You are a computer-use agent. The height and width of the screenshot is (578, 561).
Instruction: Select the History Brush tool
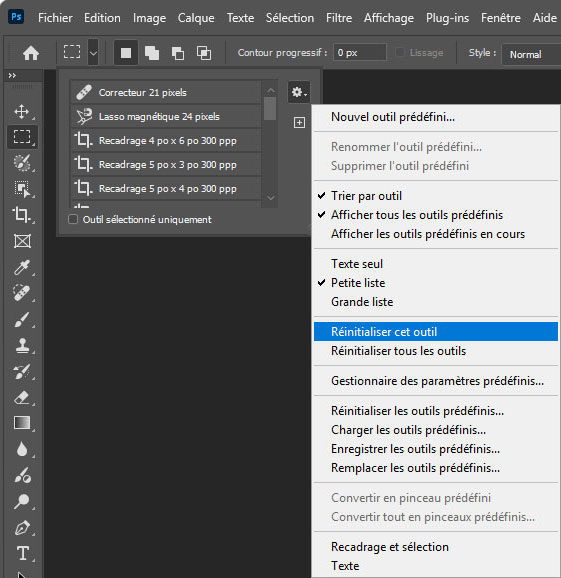click(22, 372)
